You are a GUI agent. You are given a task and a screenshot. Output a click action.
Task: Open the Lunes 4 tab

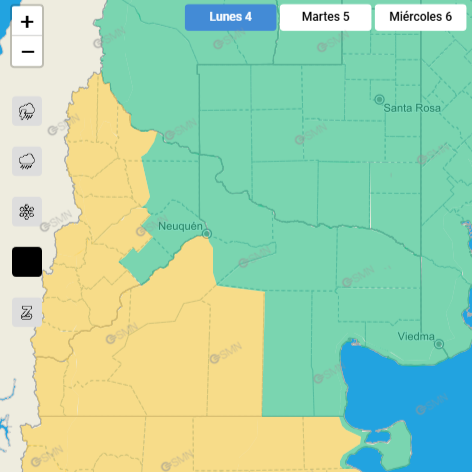[x=230, y=17]
